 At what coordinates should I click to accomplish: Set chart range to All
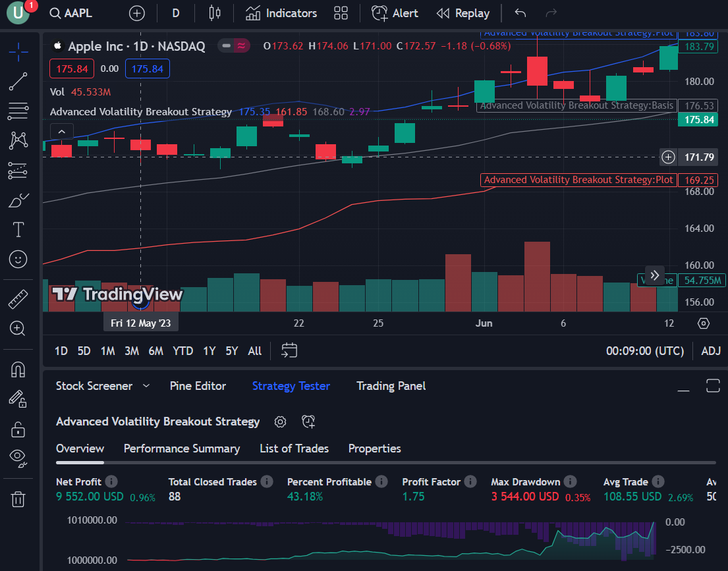tap(254, 351)
